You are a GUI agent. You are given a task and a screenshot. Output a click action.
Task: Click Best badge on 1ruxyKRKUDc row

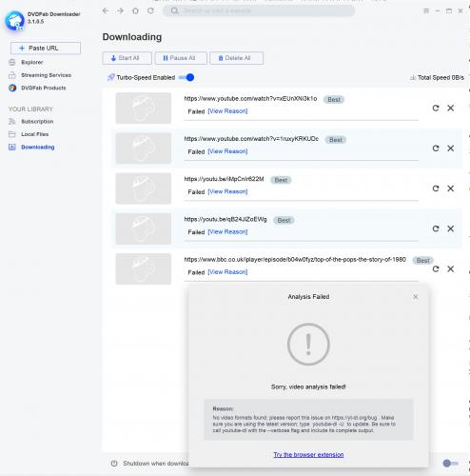click(336, 140)
